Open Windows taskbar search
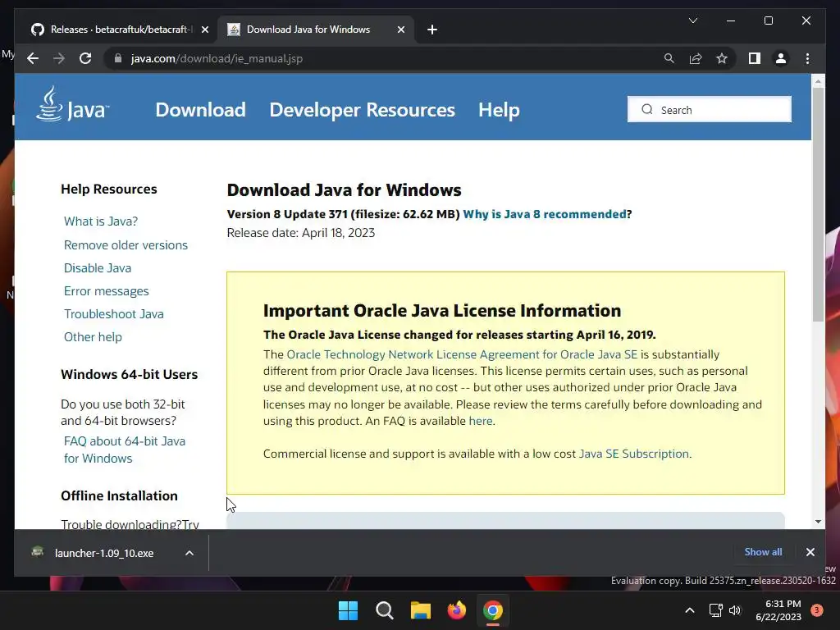The width and height of the screenshot is (840, 630). (x=384, y=610)
